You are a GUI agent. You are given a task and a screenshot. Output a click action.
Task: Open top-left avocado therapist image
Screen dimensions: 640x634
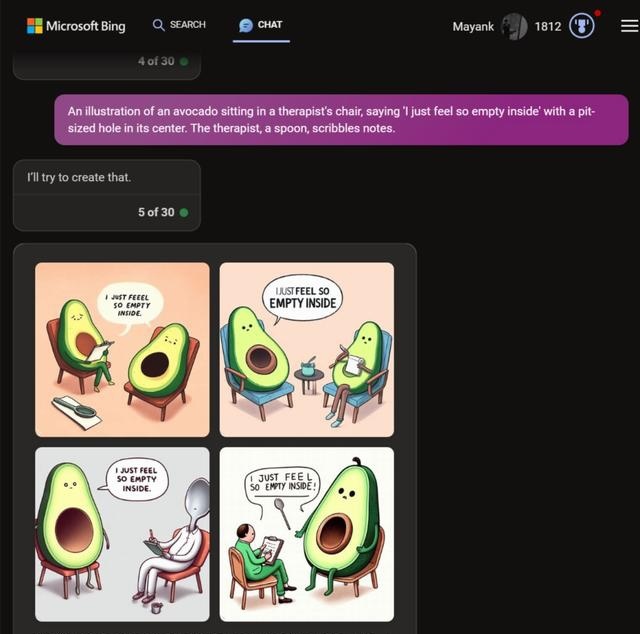click(122, 349)
